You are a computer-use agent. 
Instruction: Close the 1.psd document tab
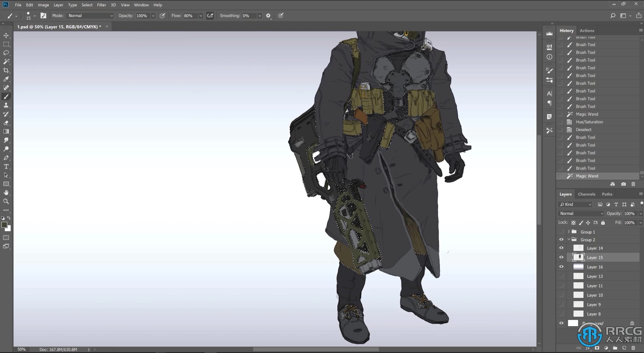coord(107,26)
